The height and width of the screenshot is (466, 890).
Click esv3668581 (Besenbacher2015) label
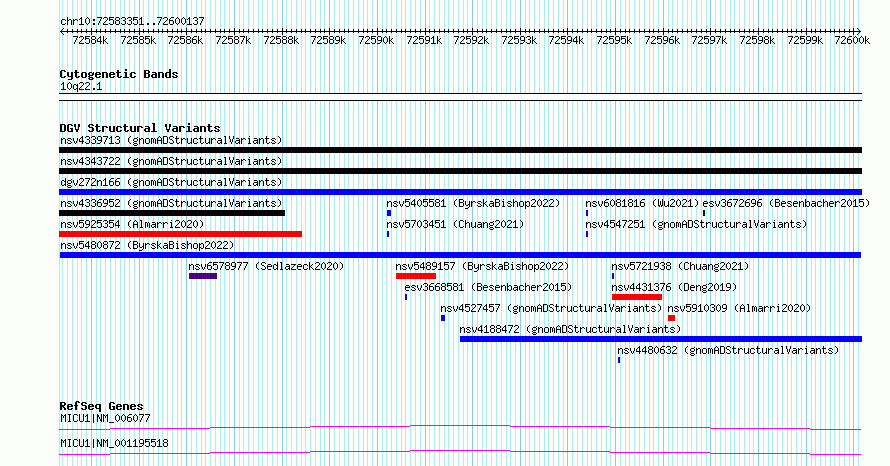488,287
